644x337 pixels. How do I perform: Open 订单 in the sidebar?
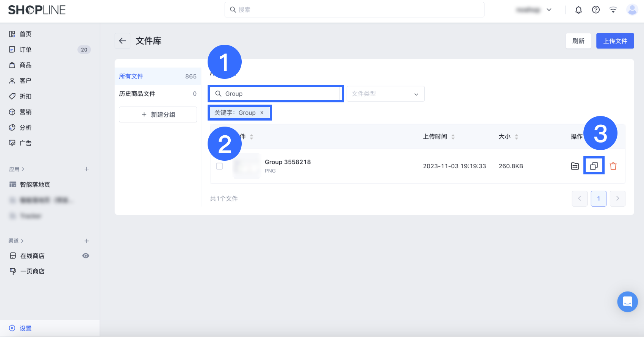25,50
